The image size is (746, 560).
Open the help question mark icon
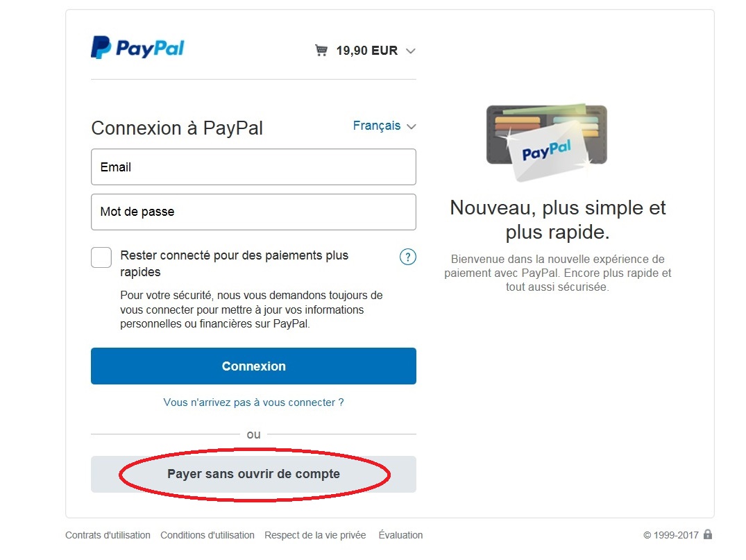pyautogui.click(x=408, y=257)
